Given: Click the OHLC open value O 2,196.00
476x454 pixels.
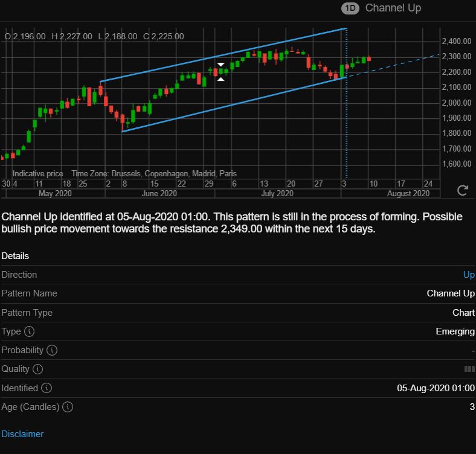Looking at the screenshot, I should (x=25, y=36).
